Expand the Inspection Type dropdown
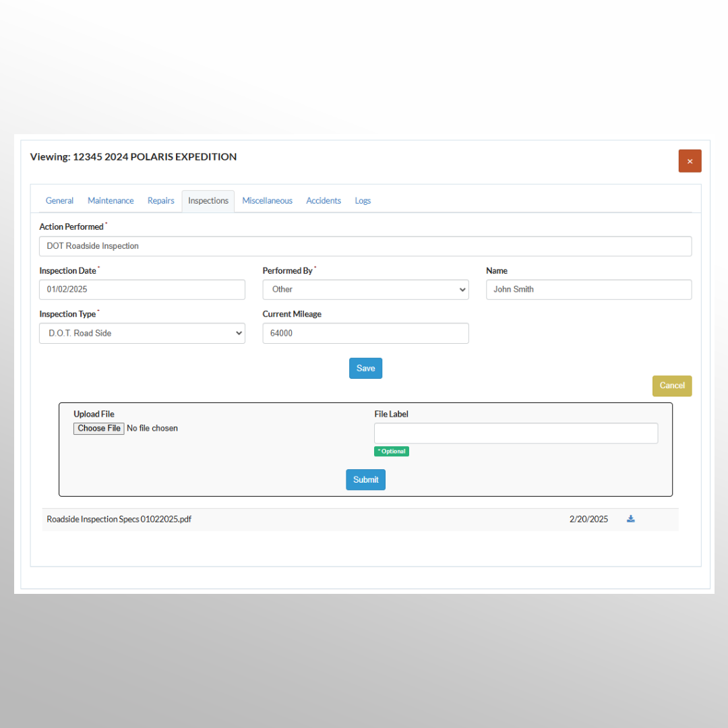This screenshot has width=728, height=728. [x=142, y=334]
